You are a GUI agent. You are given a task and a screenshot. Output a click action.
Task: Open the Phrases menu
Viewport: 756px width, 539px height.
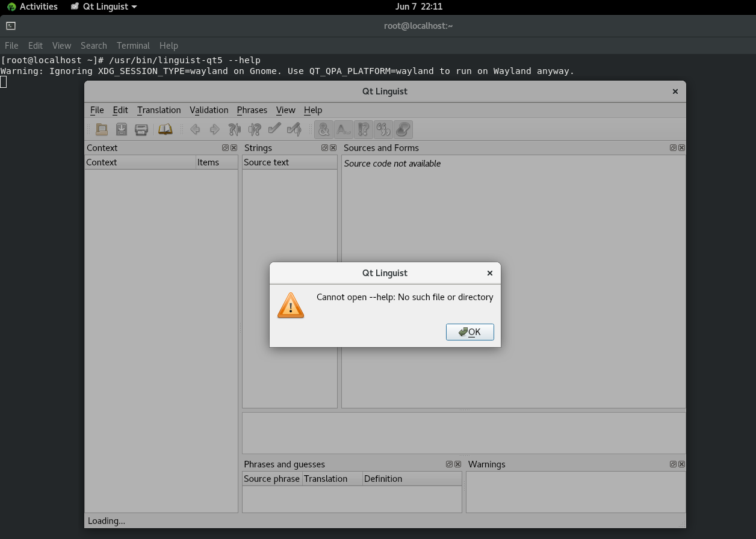252,110
